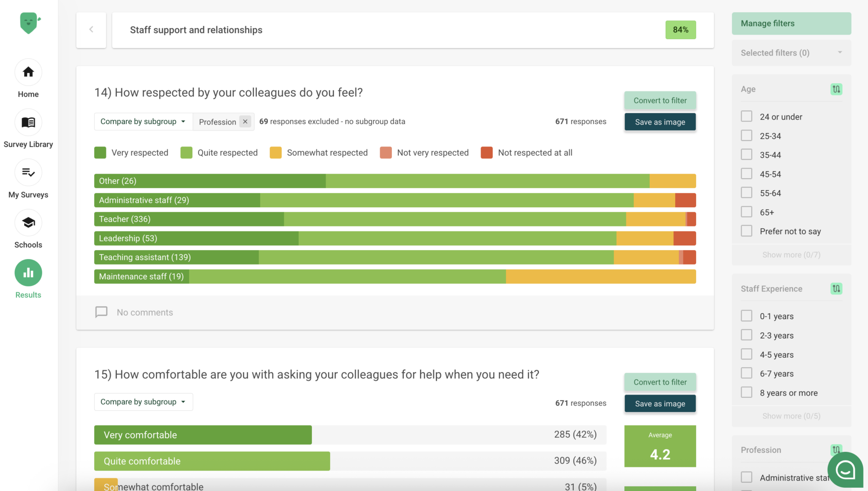Click the Age filter toggle icon
The width and height of the screenshot is (868, 491).
(836, 89)
